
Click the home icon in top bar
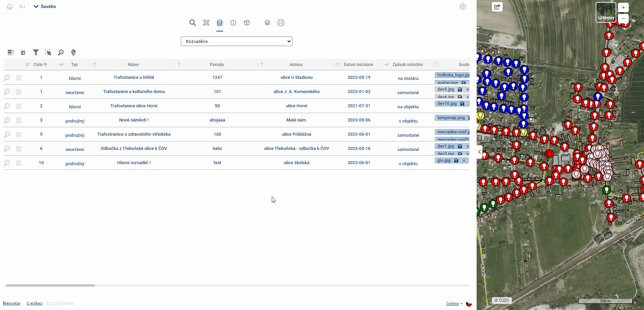click(10, 6)
